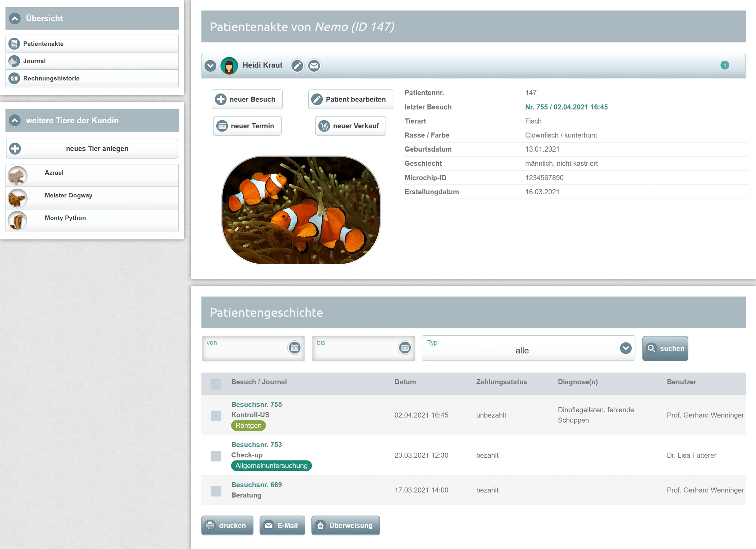Image resolution: width=756 pixels, height=549 pixels.
Task: Check the box for Besuchsnr. 753
Action: [x=216, y=456]
